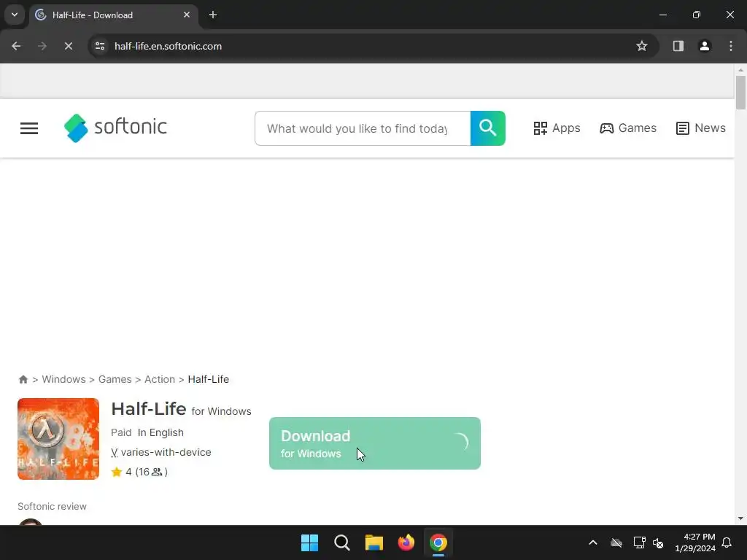
Task: Click the network tray icon
Action: click(639, 542)
